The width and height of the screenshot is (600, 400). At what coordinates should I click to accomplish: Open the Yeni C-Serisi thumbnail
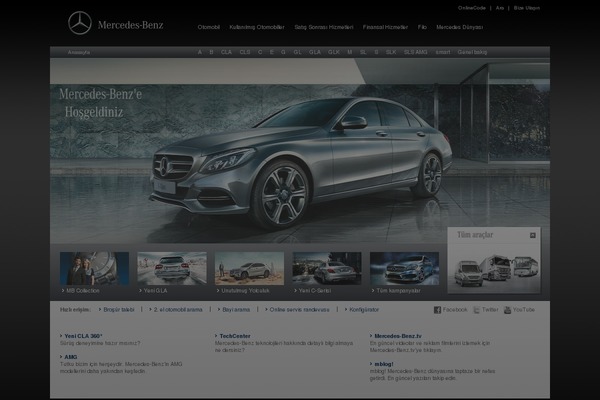(x=327, y=268)
